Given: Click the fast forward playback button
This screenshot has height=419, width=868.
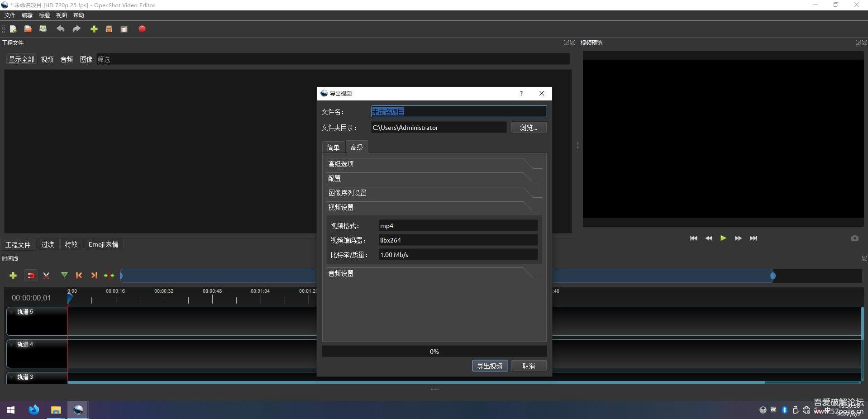Looking at the screenshot, I should (x=738, y=238).
